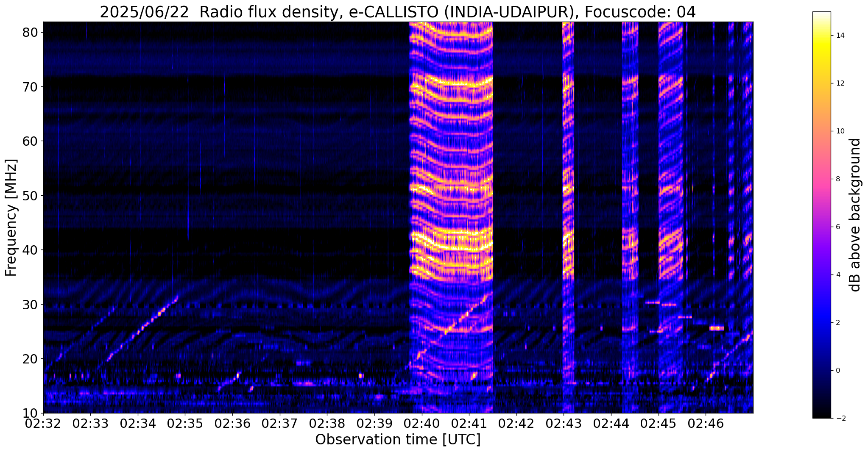Click the 02:36 time tick label
Screen dimensions: 868x452
(232, 423)
